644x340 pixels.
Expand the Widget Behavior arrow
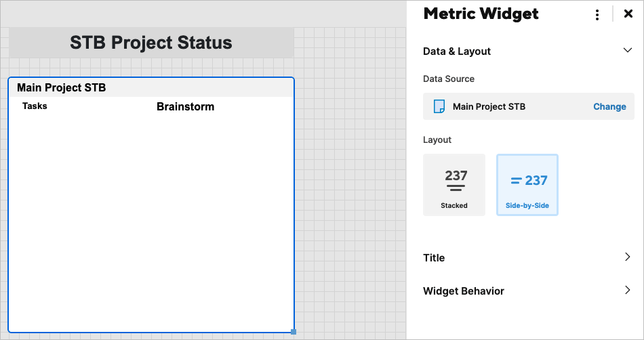pyautogui.click(x=627, y=291)
